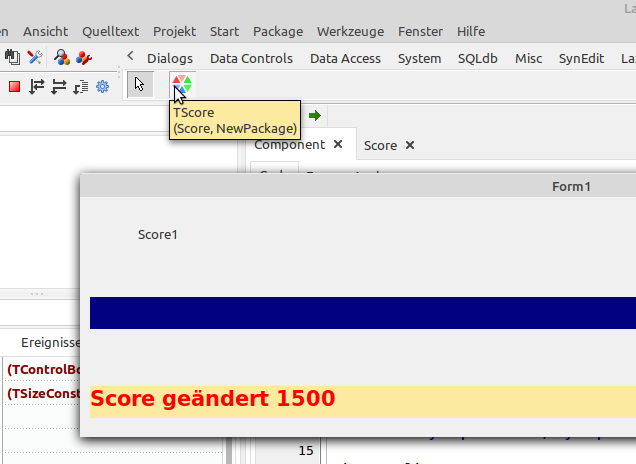Open the Projekt menu
Image resolution: width=636 pixels, height=464 pixels.
(174, 31)
